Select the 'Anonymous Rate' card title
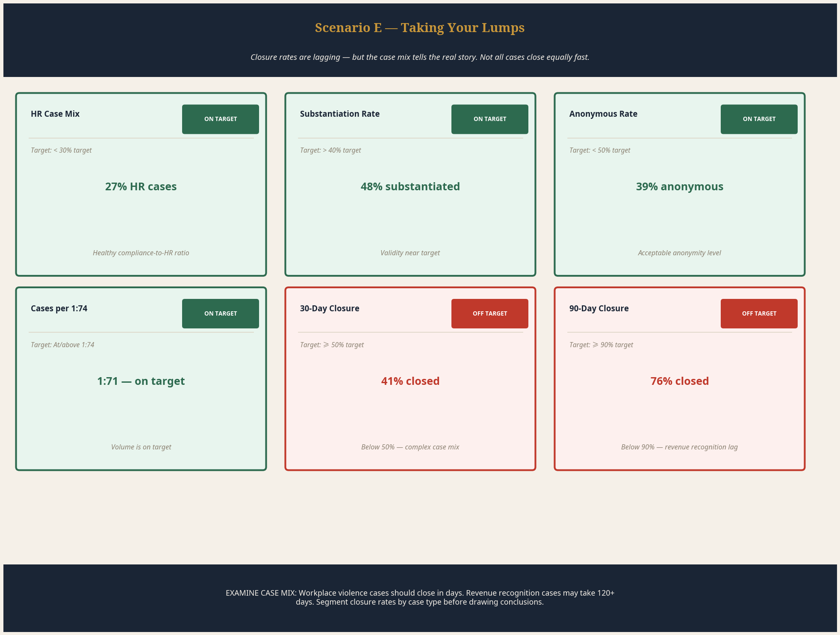 point(603,114)
